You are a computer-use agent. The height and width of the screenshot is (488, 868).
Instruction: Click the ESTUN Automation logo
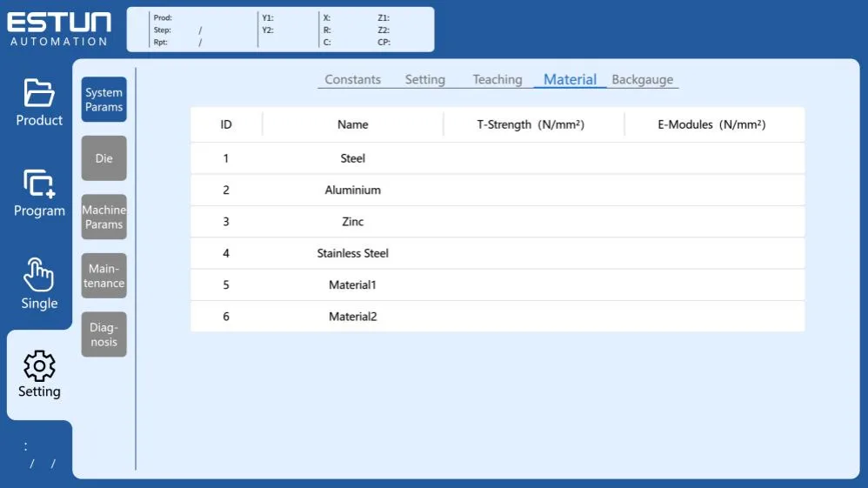(58, 29)
